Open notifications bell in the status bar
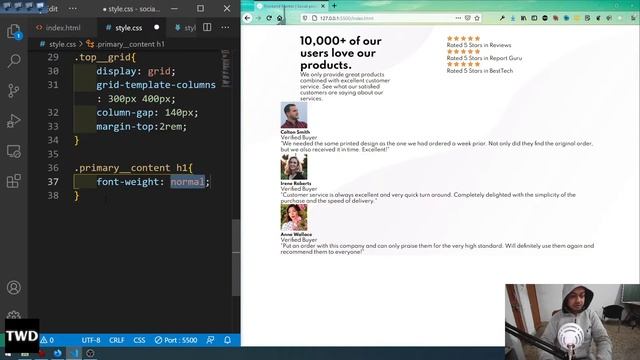 coord(227,340)
